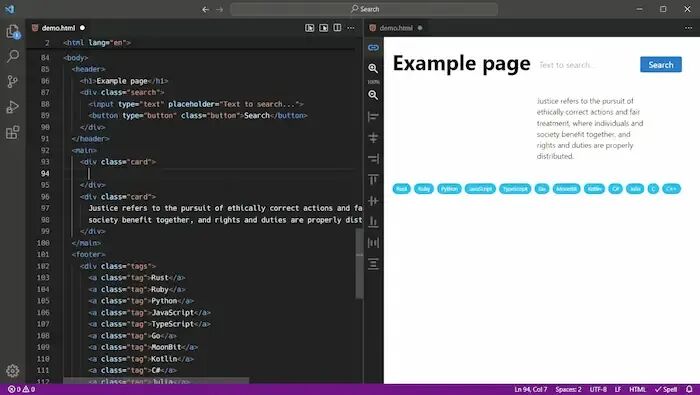Open the errors and warnings status indicator

click(x=21, y=389)
